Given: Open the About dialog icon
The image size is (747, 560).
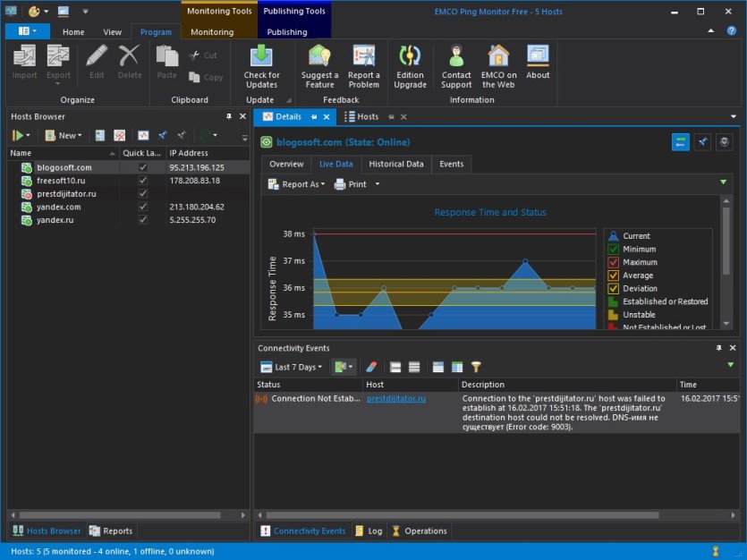Looking at the screenshot, I should point(538,55).
